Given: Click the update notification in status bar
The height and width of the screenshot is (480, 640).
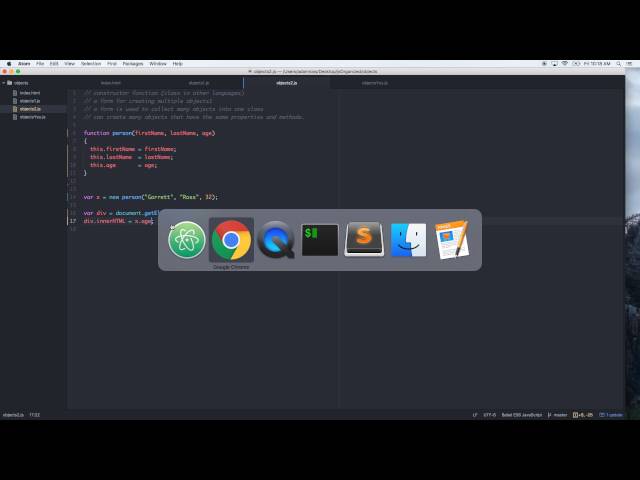Looking at the screenshot, I should pyautogui.click(x=611, y=415).
